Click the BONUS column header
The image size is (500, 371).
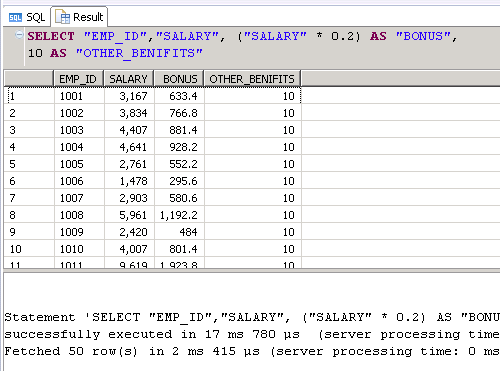tap(179, 79)
